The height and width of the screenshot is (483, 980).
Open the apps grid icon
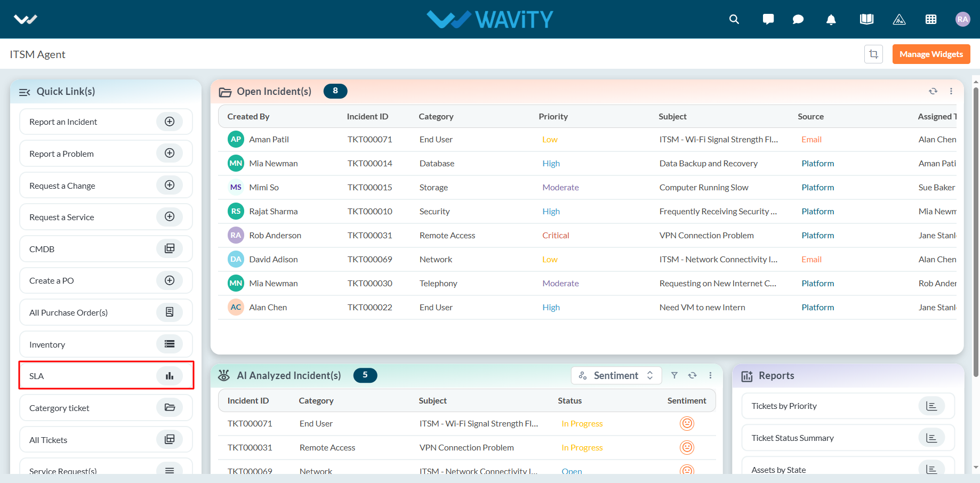point(931,19)
